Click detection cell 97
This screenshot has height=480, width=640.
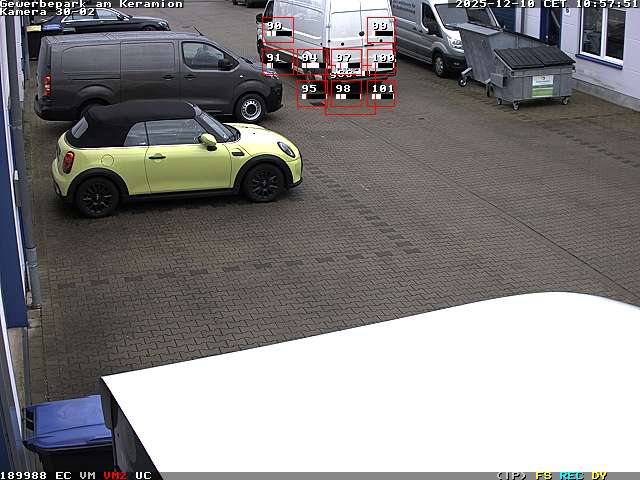point(344,61)
